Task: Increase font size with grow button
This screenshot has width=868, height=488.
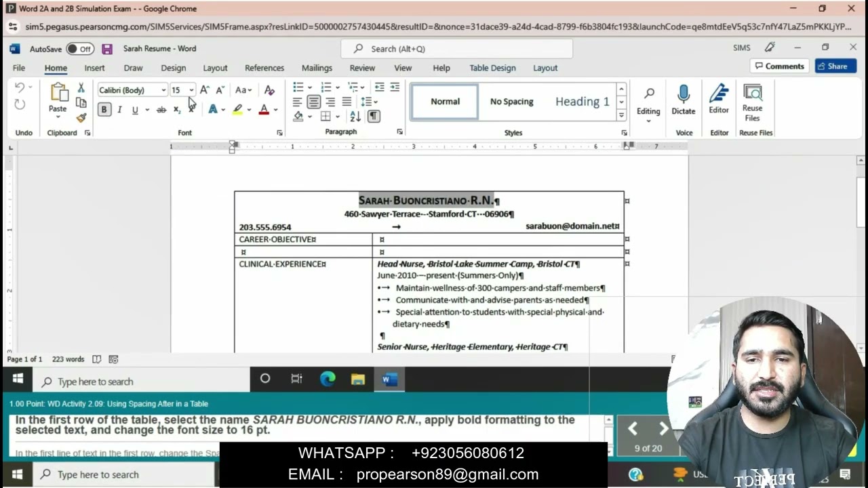Action: pos(204,90)
